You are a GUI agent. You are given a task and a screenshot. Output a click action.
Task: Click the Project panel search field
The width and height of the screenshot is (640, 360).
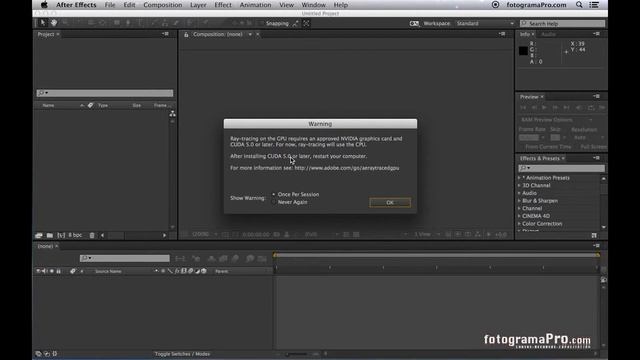pos(105,93)
